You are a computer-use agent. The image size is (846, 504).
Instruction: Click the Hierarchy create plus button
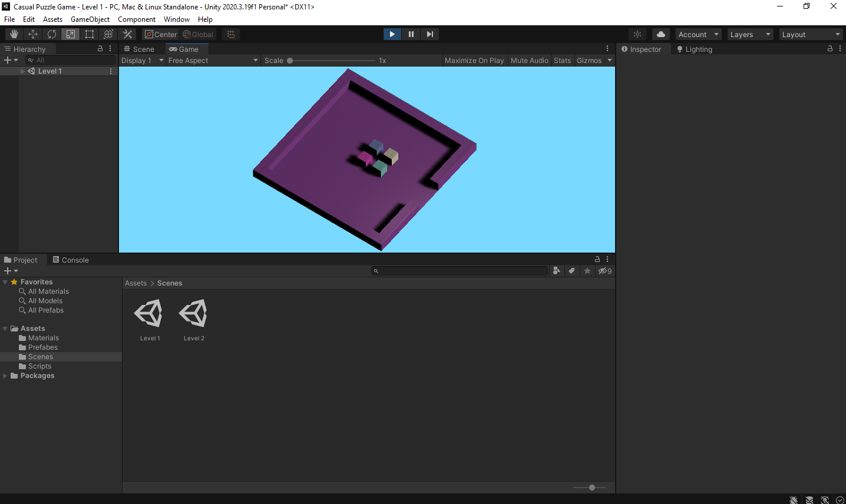tap(11, 60)
